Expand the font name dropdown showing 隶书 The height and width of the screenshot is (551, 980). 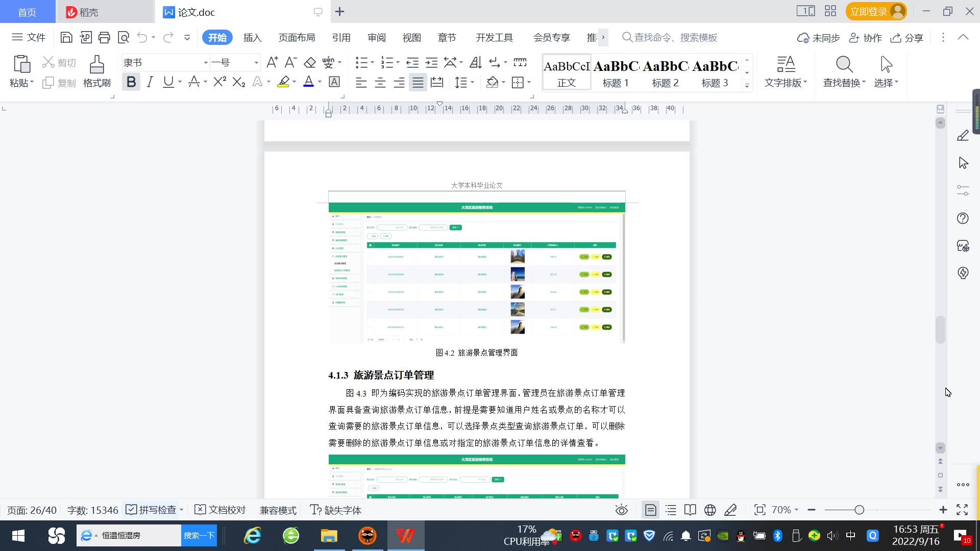(x=206, y=63)
